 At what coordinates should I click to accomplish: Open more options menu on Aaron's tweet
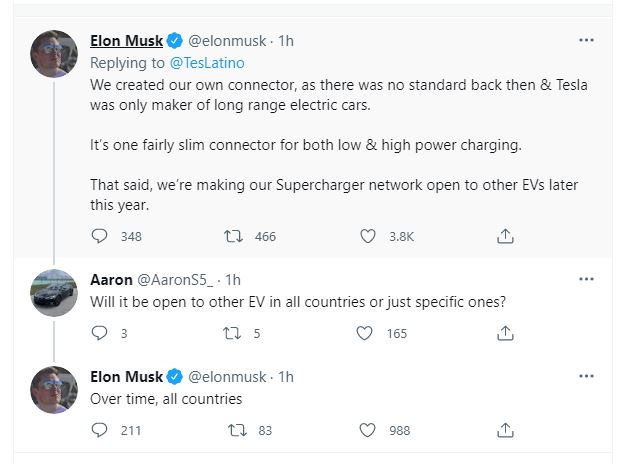coord(587,280)
